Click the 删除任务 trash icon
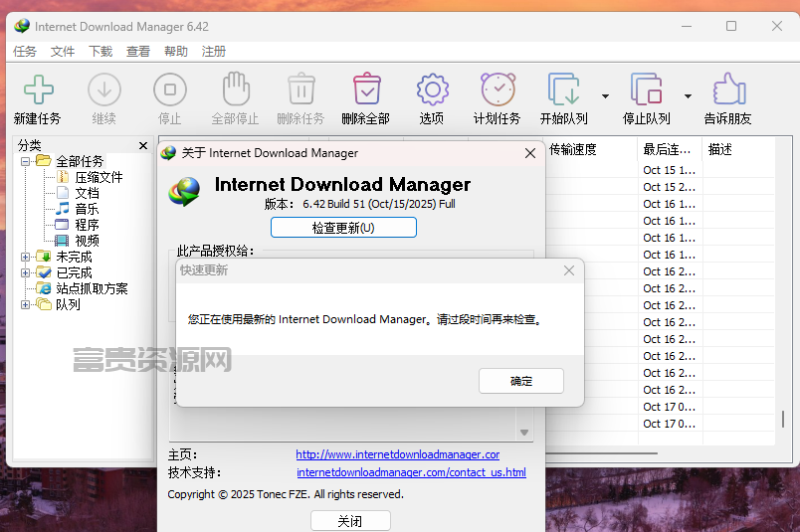800x532 pixels. point(301,89)
